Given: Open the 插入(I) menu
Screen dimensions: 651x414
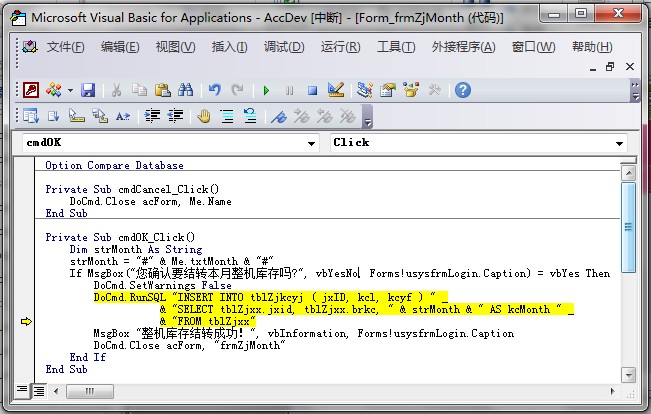Looking at the screenshot, I should (x=229, y=47).
